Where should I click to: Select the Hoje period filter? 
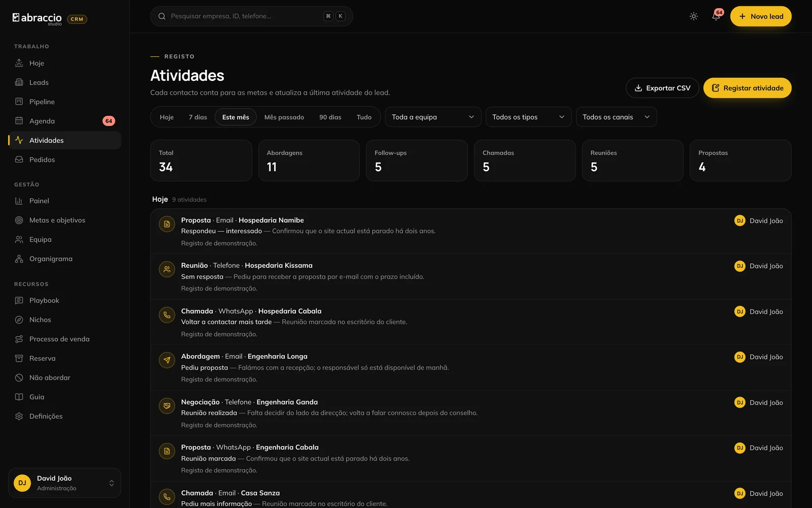pyautogui.click(x=166, y=117)
